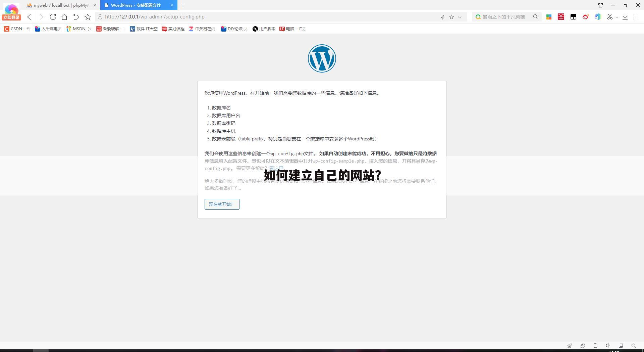Screen dimensions: 644x352
Task: Click the WordPress logo
Action: [322, 58]
